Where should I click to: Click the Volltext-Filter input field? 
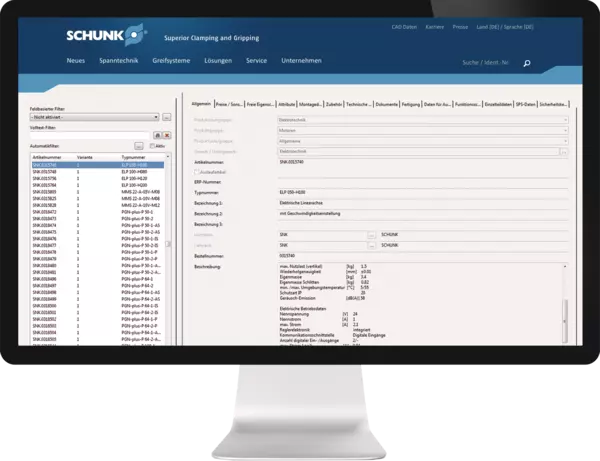85,135
